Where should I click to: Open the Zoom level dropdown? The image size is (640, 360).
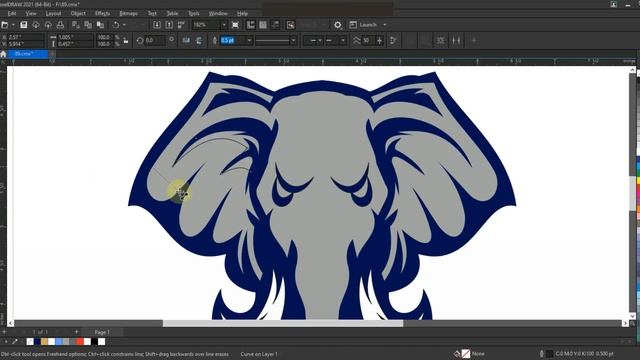tap(224, 25)
